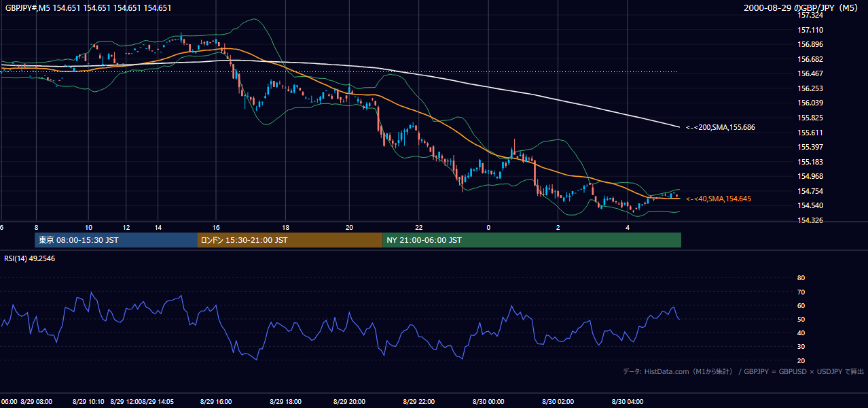Click the price axis label 154.968

810,176
